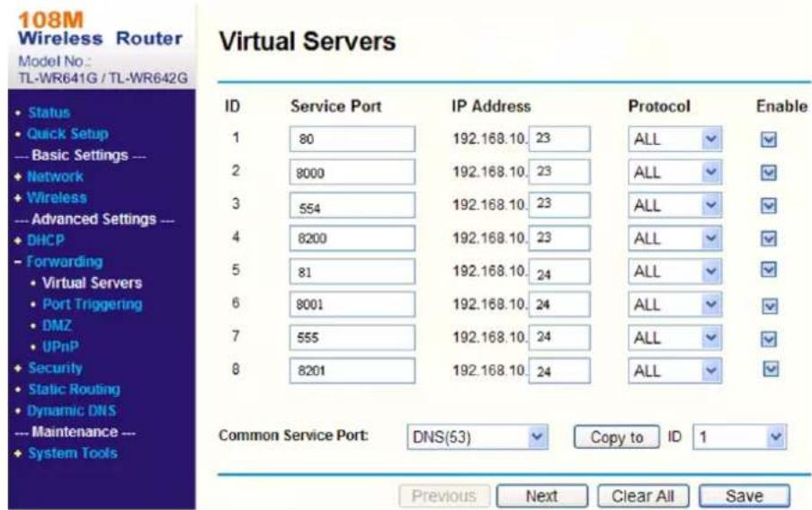Viewport: 812px width, 510px height.
Task: Open the Copy to ID dropdown
Action: click(x=739, y=437)
